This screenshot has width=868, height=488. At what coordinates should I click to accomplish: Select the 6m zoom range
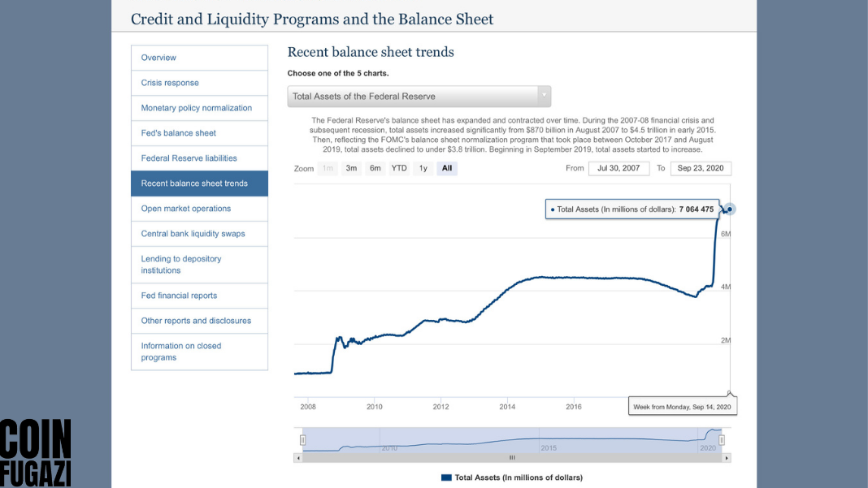point(375,168)
